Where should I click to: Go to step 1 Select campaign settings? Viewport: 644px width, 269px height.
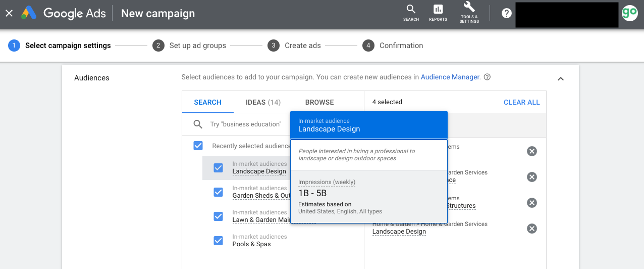pos(60,46)
